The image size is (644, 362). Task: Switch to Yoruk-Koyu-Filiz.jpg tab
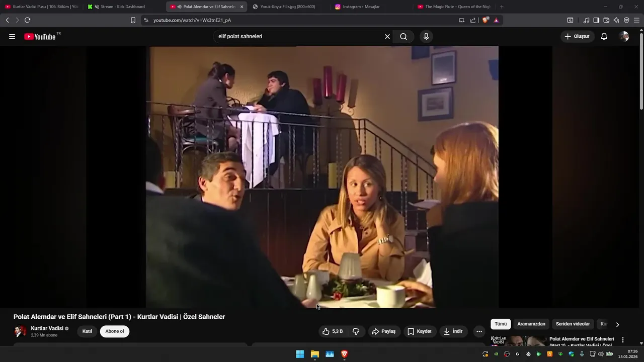[288, 7]
